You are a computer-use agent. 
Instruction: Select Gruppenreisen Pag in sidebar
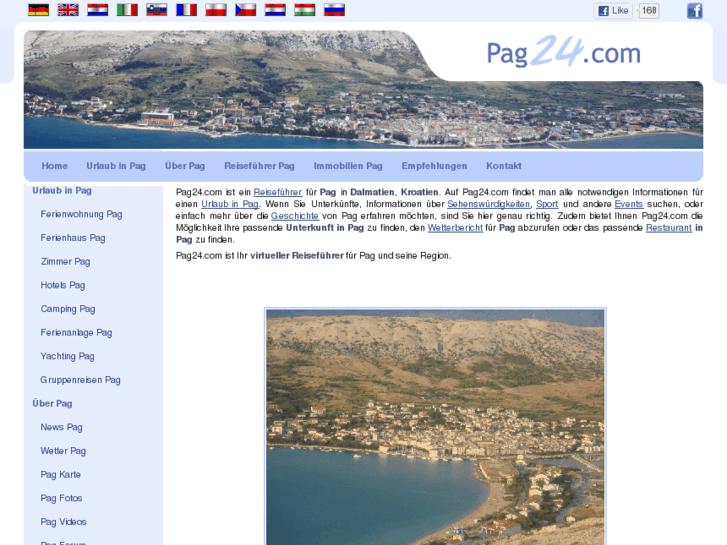[80, 379]
